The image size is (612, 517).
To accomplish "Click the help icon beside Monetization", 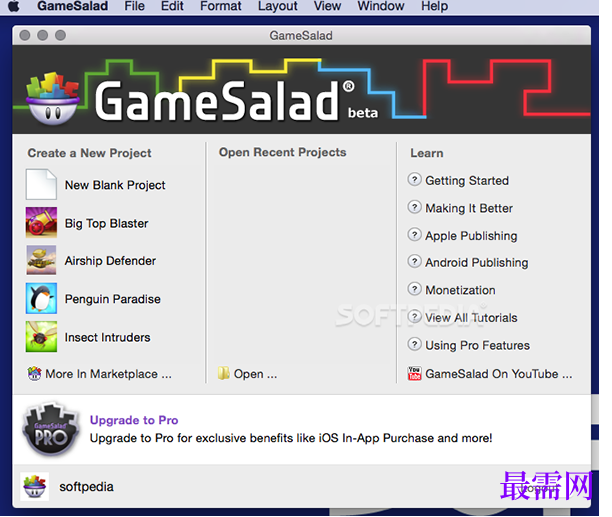I will click(415, 289).
